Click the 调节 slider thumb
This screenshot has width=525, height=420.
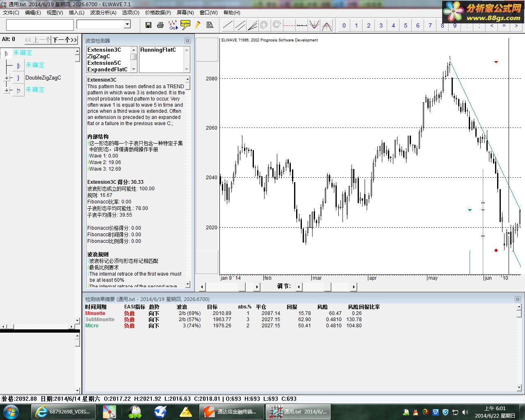click(x=328, y=287)
